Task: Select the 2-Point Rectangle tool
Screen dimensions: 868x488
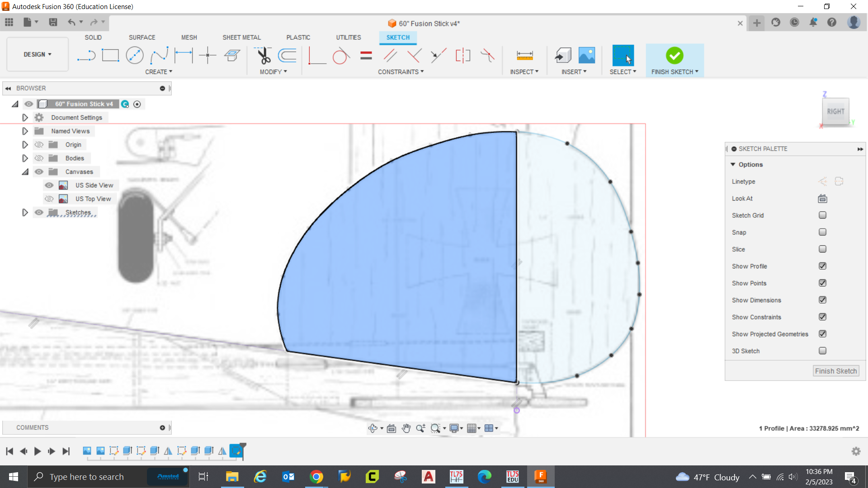Action: (x=110, y=56)
